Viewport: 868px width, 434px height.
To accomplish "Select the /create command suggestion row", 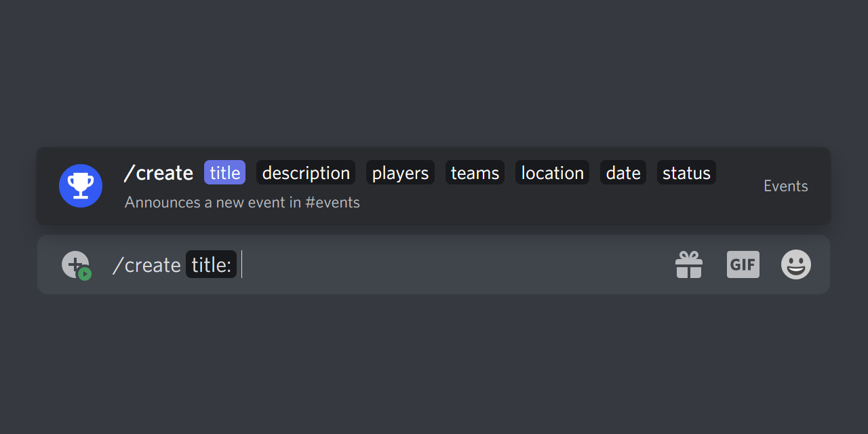I will point(159,173).
